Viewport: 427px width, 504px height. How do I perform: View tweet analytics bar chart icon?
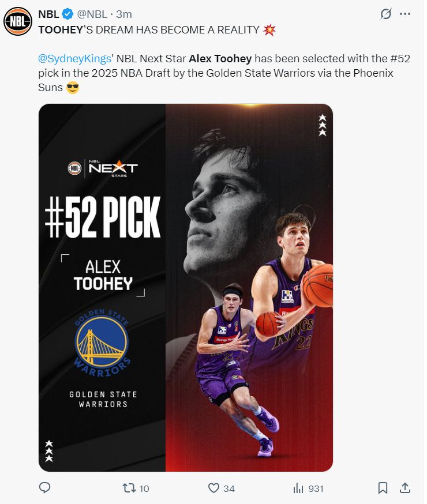tap(298, 488)
